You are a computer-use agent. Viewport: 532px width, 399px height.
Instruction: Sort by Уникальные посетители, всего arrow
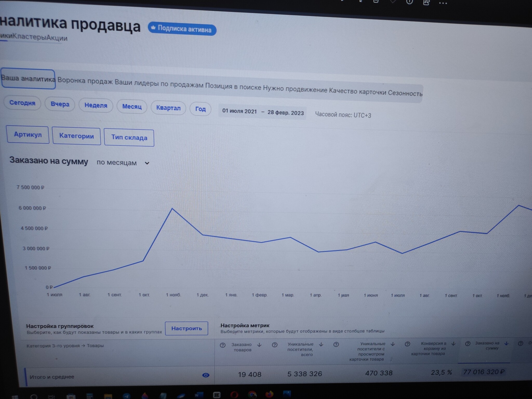[321, 344]
